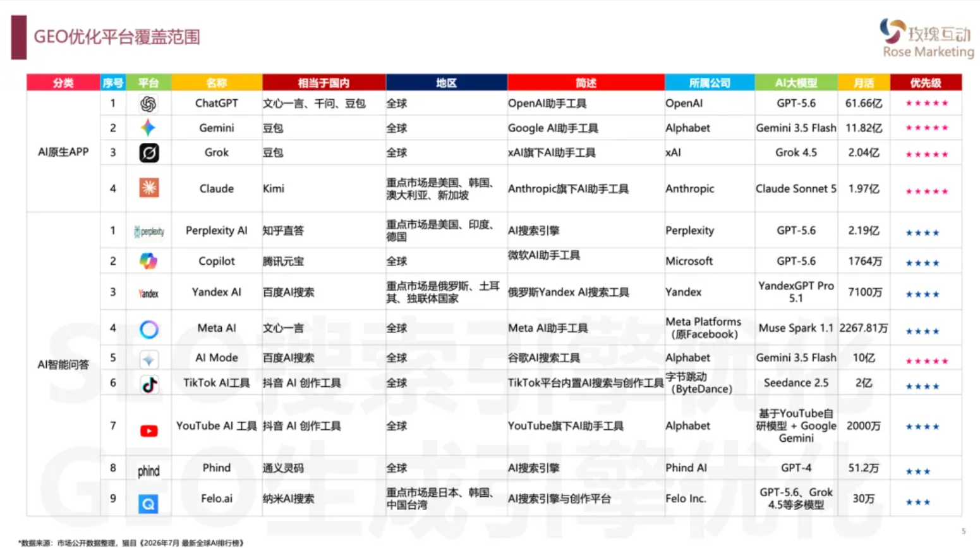
Task: Click the Claude Sonnet 5 model cell
Action: coord(796,188)
